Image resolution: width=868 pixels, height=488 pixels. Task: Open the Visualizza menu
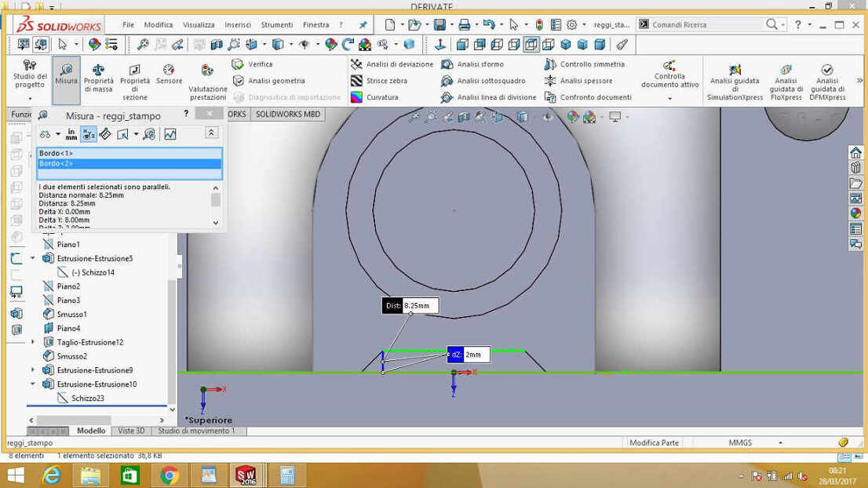point(199,25)
